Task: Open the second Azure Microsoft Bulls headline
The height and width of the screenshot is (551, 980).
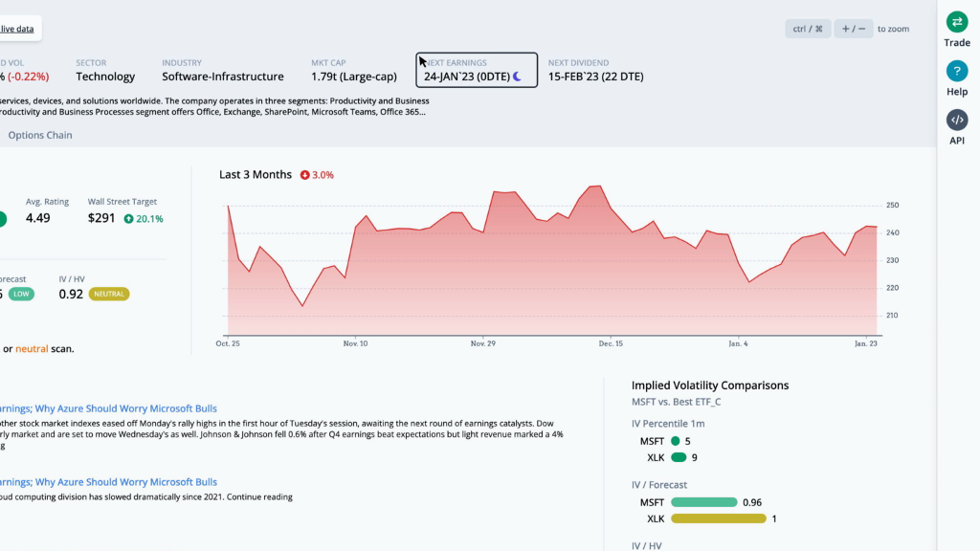Action: (x=109, y=482)
